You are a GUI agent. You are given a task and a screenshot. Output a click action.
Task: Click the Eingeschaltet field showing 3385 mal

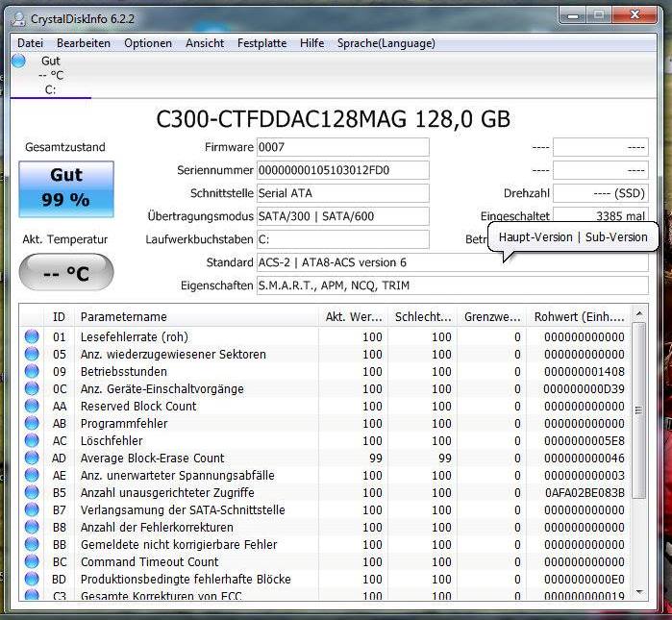601,215
